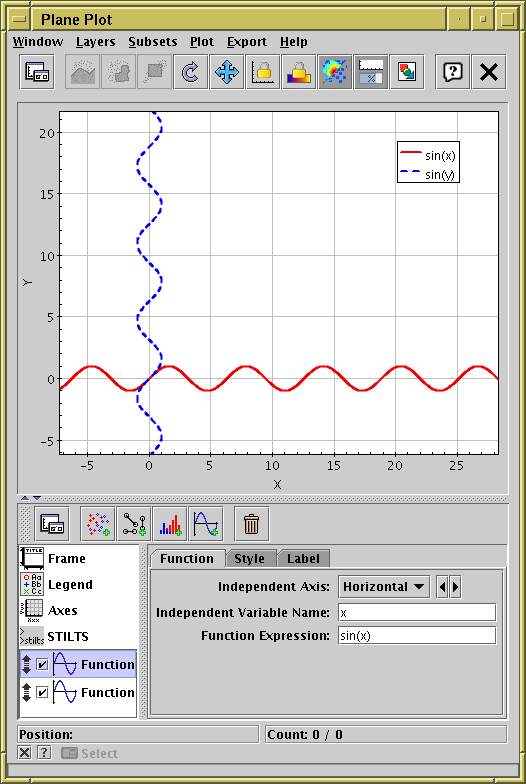Image resolution: width=526 pixels, height=784 pixels.
Task: Click drag handle arrows of bottom Function row
Action: (27, 692)
